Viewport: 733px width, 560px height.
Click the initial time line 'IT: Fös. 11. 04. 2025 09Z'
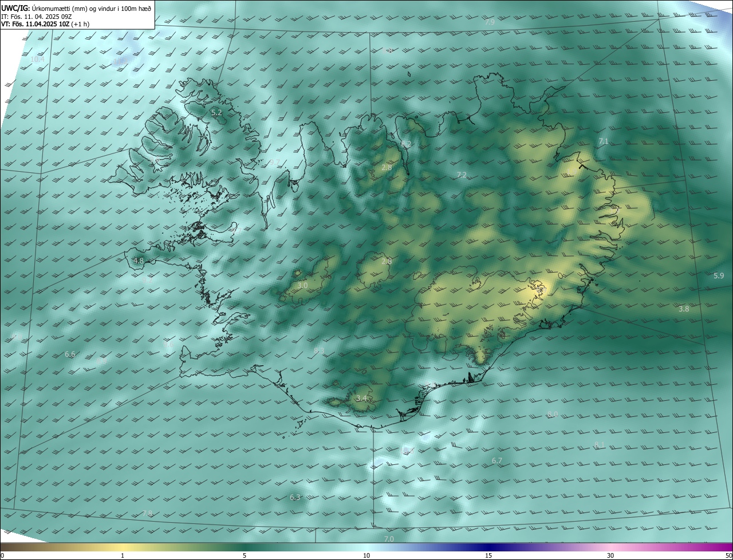click(x=37, y=16)
